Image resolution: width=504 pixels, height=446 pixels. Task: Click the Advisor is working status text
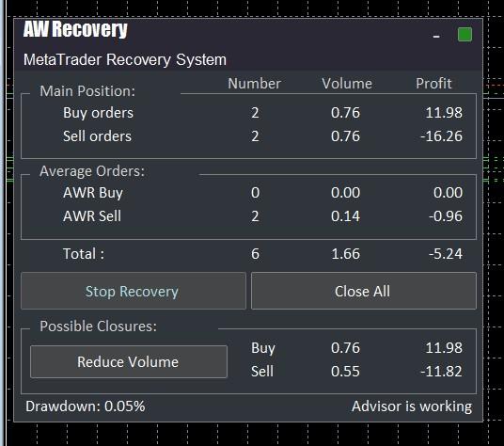coord(412,406)
